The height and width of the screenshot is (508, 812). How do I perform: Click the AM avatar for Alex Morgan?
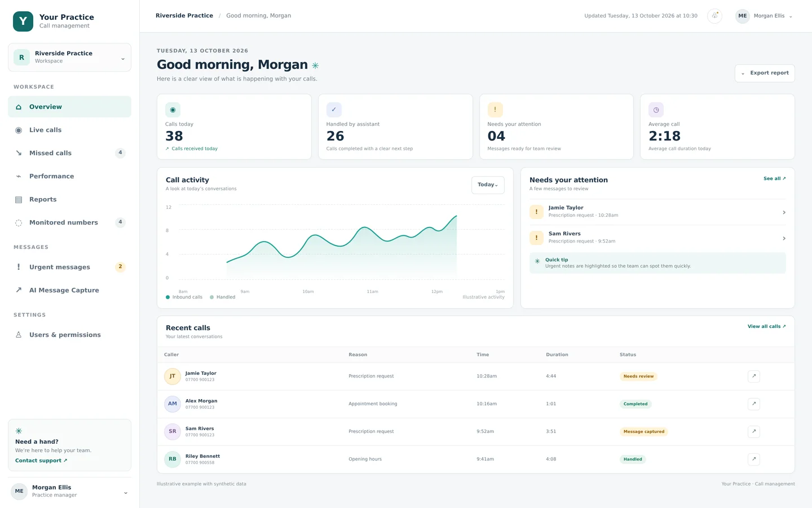(173, 404)
